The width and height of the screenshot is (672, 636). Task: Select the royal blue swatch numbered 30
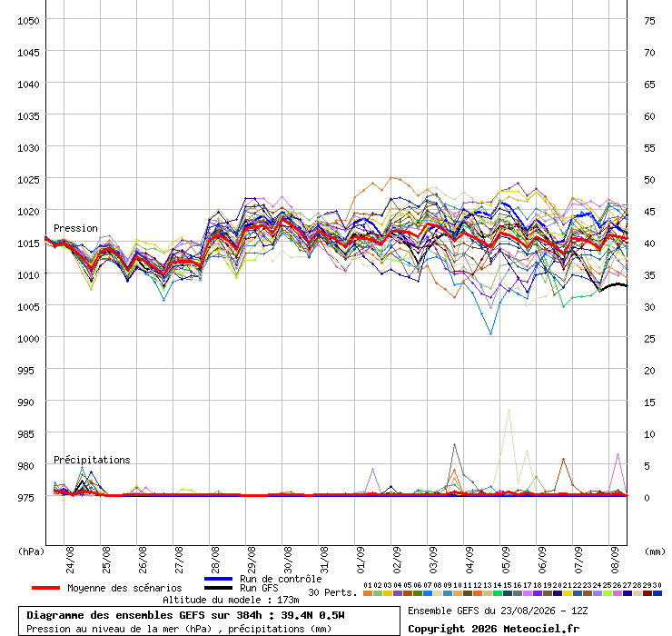point(657,593)
